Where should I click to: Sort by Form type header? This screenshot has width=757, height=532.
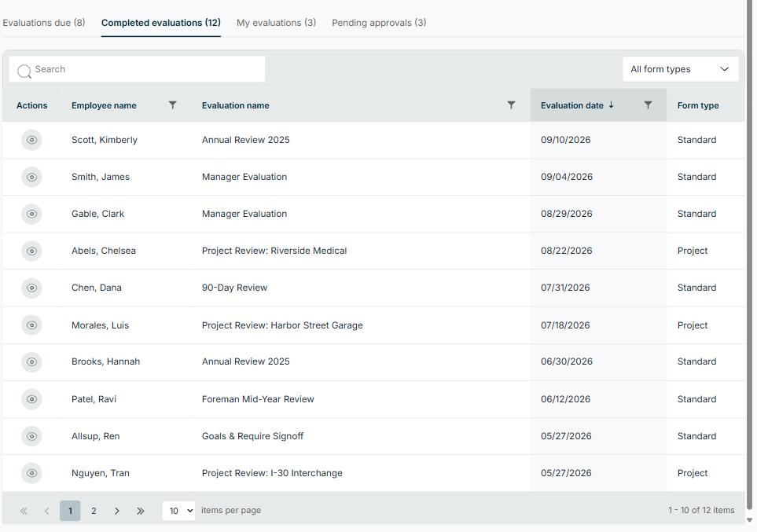coord(697,105)
